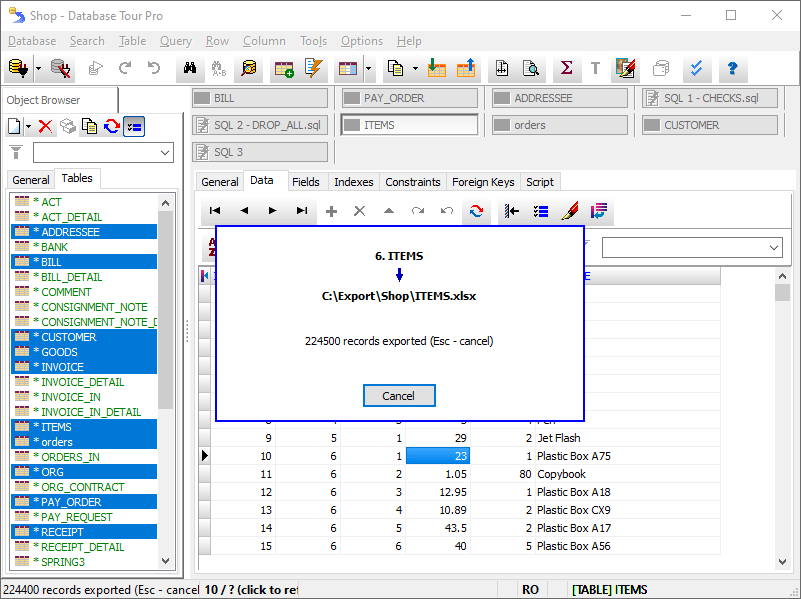The width and height of the screenshot is (801, 599).
Task: Toggle multi-select mode in Object Browser
Action: (x=134, y=126)
